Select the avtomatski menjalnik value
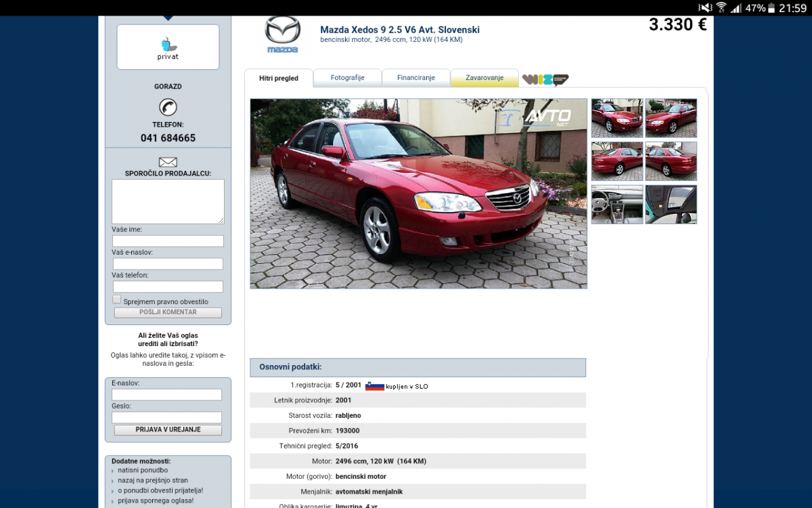Viewport: 812px width, 508px height. (x=369, y=492)
